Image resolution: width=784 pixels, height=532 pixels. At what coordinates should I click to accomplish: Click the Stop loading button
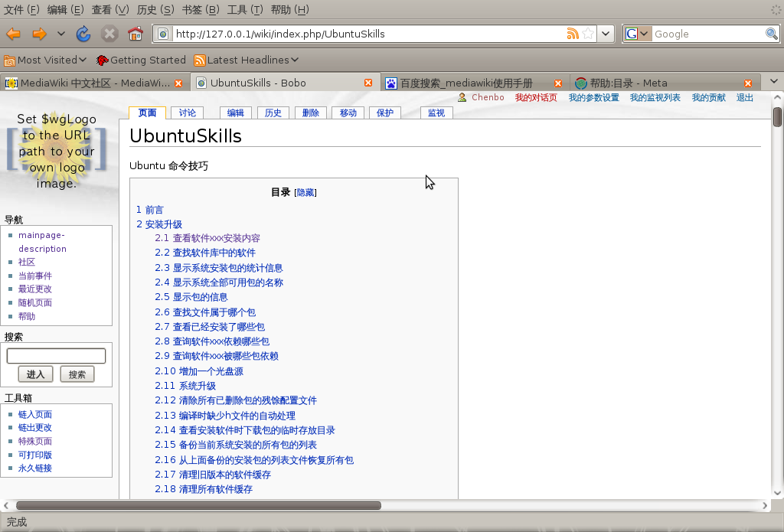[x=109, y=34]
